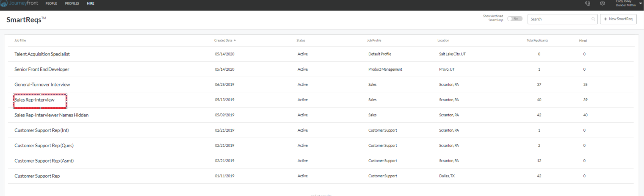Open the HIRE menu
Viewport: 644px width, 196px height.
pyautogui.click(x=91, y=3)
